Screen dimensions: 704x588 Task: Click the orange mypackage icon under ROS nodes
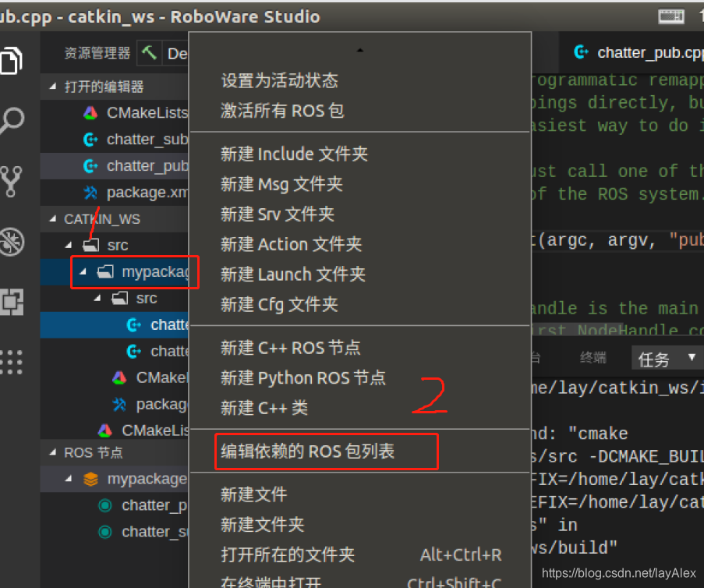90,480
